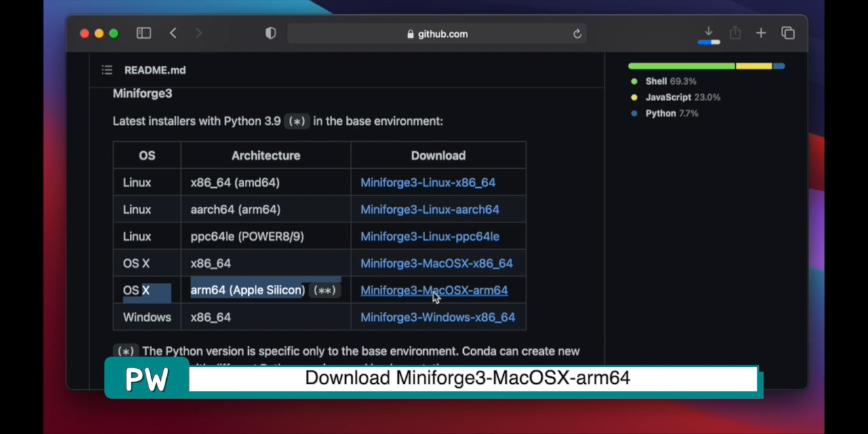
Task: Click the README.md file title
Action: 155,70
